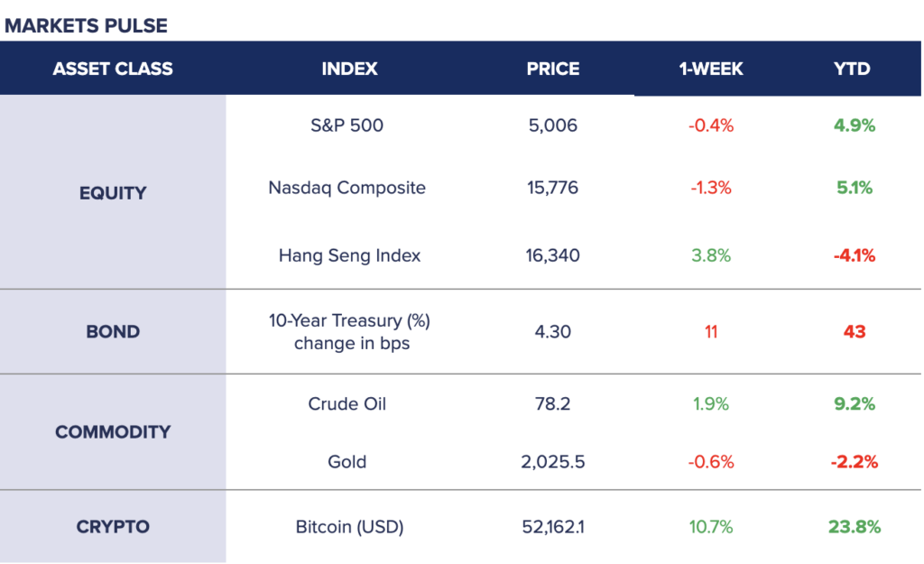Click the MARKETS PULSE title
924x564 pixels.
(86, 25)
